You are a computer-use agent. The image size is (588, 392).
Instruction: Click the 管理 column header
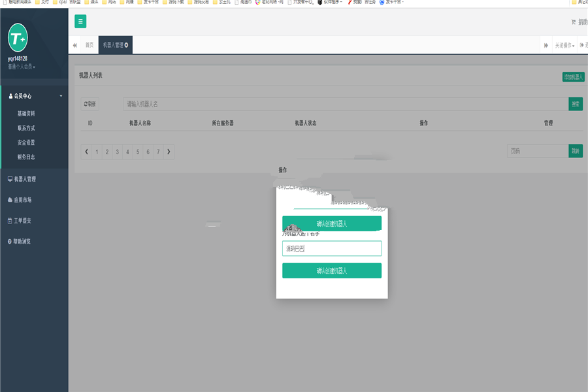(548, 123)
